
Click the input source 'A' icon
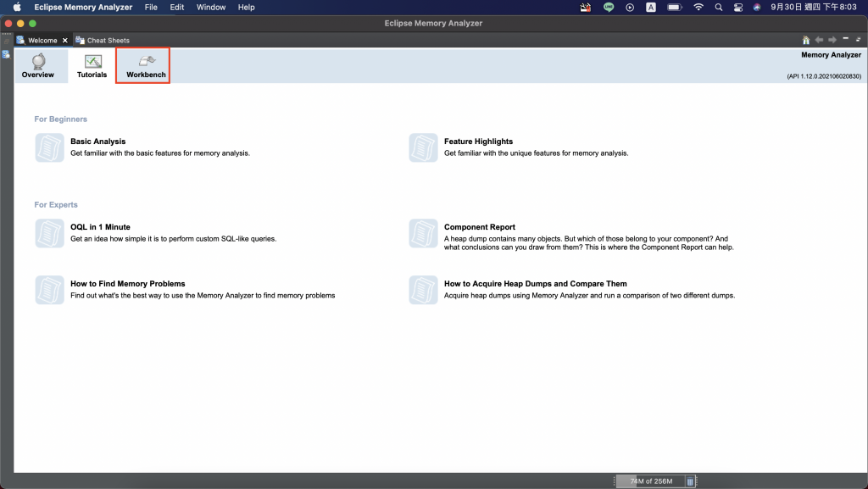(651, 7)
